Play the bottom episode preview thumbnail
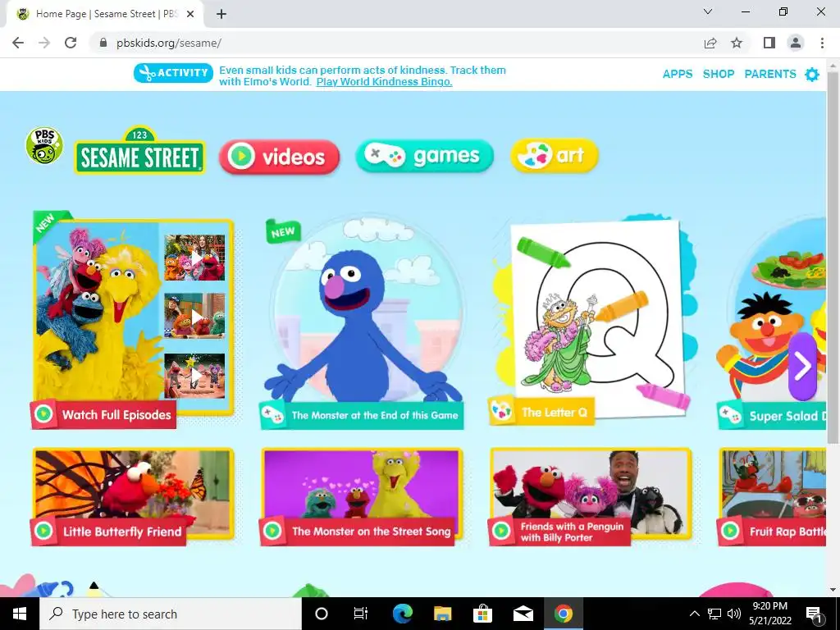Screen dimensions: 840x630 [194, 376]
